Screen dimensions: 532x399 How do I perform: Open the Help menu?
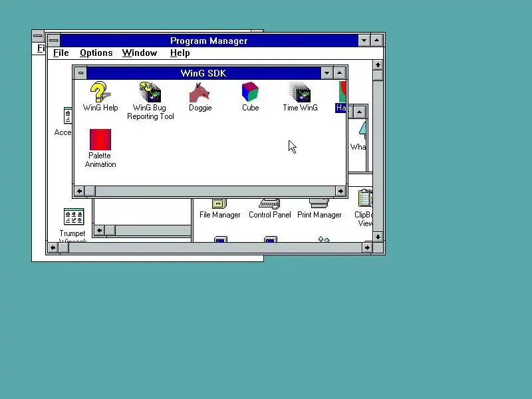180,53
